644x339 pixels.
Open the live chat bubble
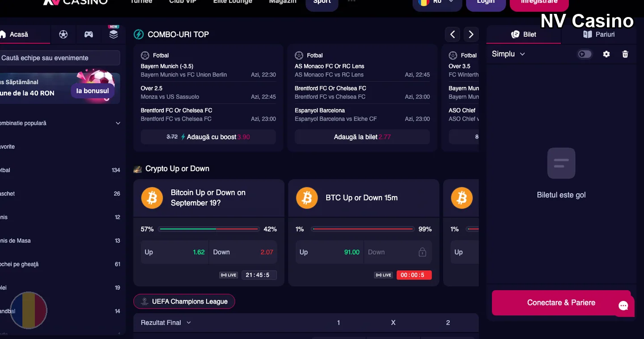(x=623, y=306)
